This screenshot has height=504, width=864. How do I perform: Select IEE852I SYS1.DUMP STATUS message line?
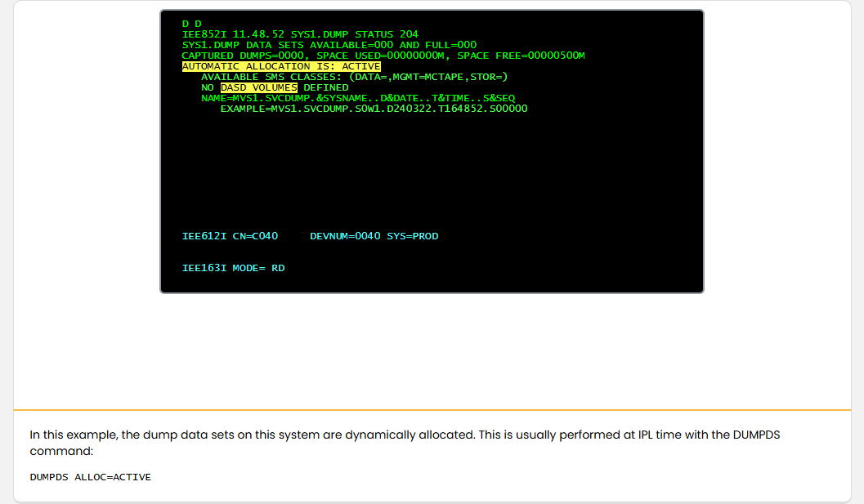point(300,34)
